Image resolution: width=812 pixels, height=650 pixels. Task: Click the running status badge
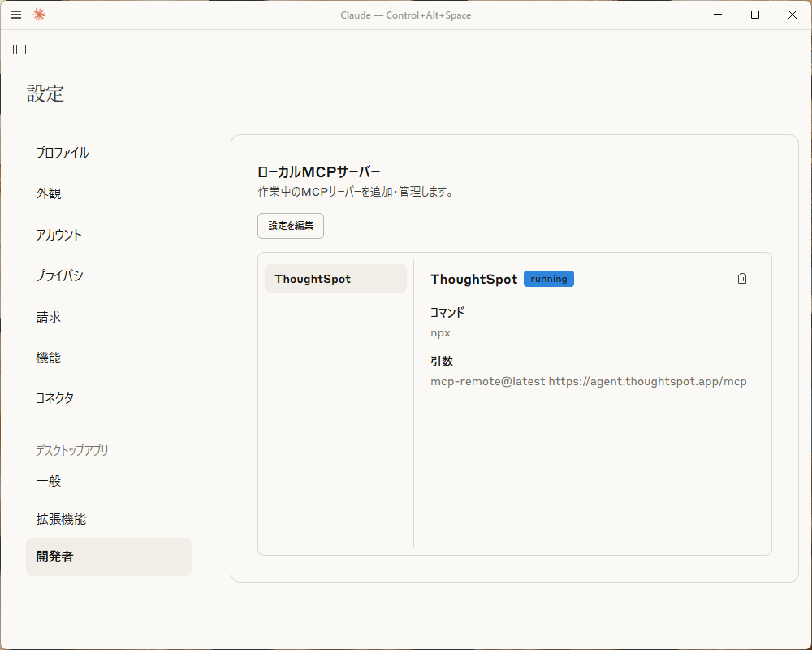pos(548,279)
